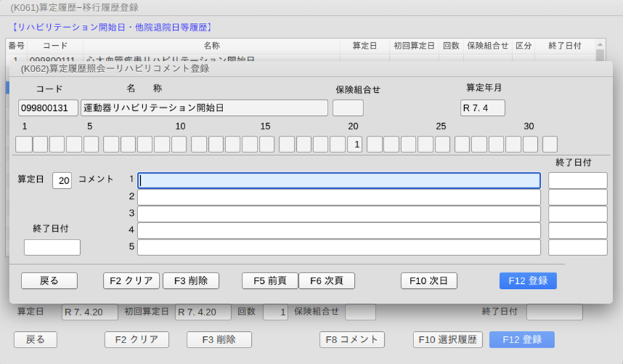Click F3 削除 in the comment dialog
The height and width of the screenshot is (364, 623).
pos(190,280)
